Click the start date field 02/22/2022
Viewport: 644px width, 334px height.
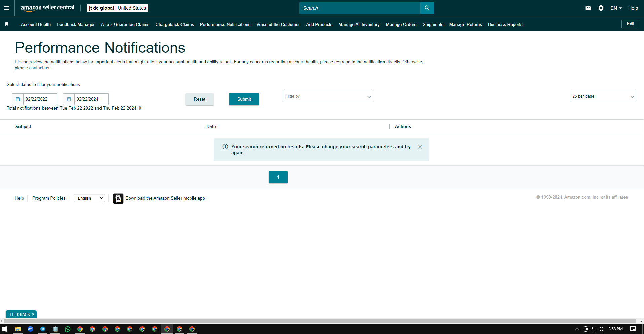pos(40,99)
